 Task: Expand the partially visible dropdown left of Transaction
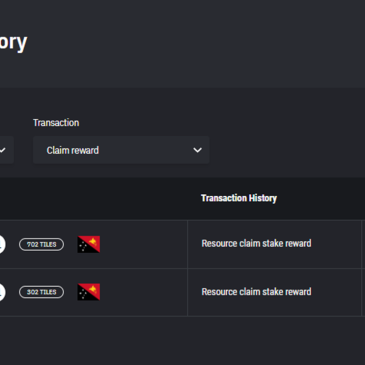pos(7,150)
